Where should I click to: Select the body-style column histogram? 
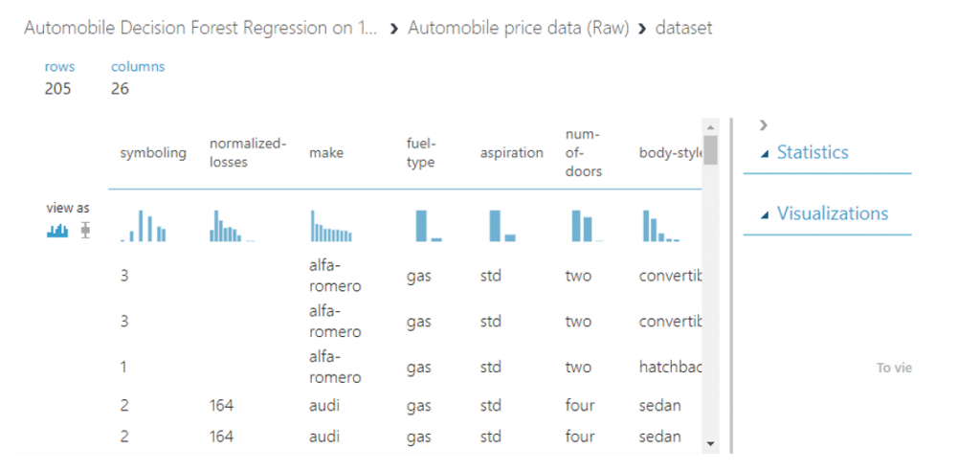[661, 226]
